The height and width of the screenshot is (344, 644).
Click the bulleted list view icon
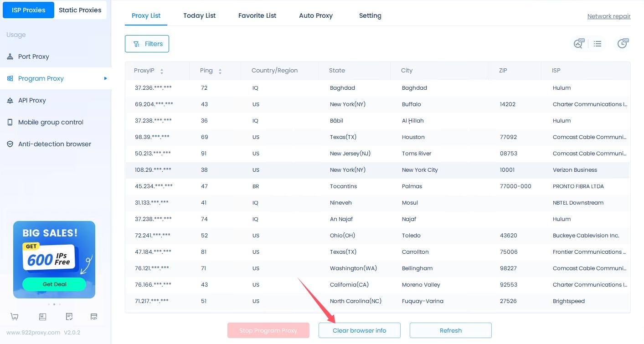pyautogui.click(x=598, y=44)
